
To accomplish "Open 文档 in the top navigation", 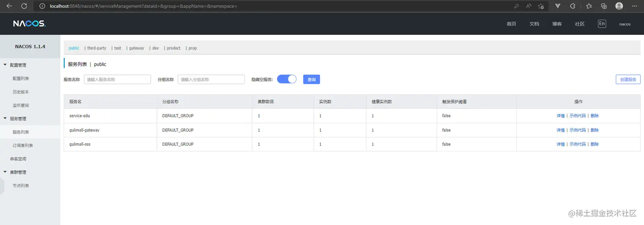I will [534, 24].
